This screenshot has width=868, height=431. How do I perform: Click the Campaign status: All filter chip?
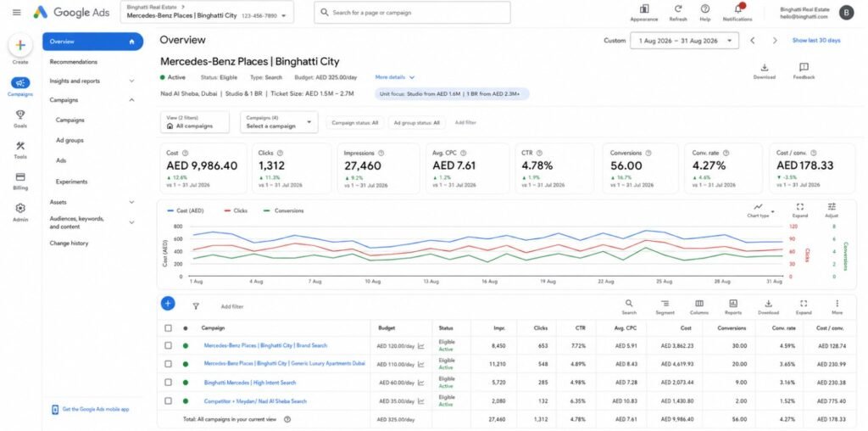pyautogui.click(x=355, y=122)
